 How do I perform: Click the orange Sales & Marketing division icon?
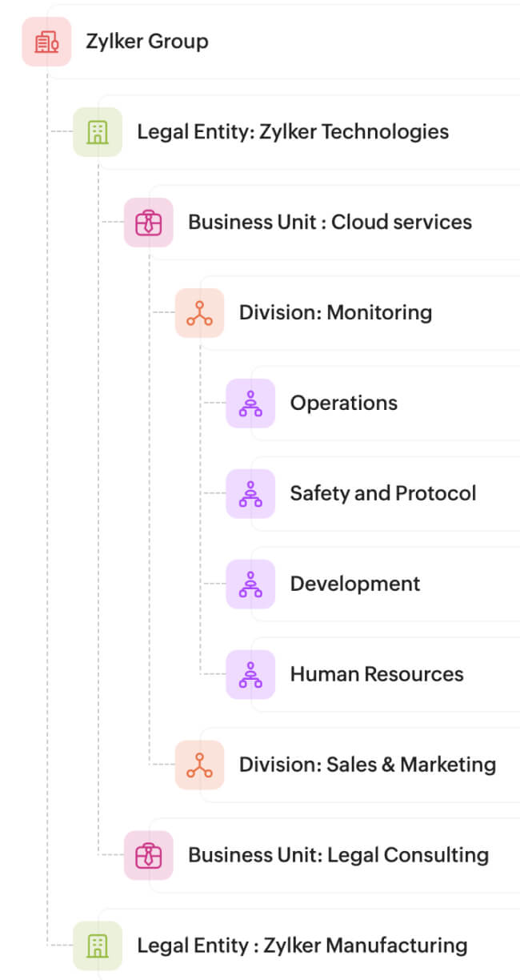click(x=199, y=765)
